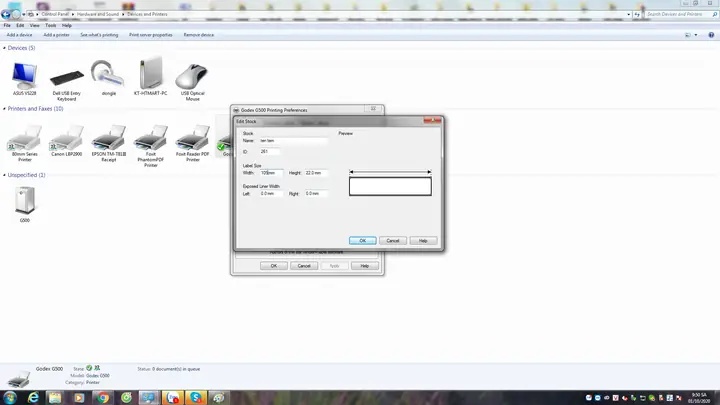Refresh the Devices and Printers address bar
Image resolution: width=720 pixels, height=405 pixels.
coord(637,14)
